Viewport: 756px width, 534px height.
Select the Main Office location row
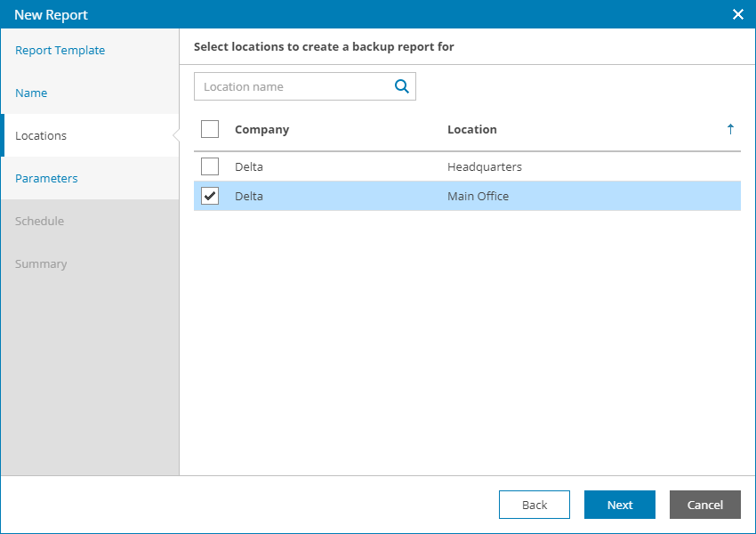(x=479, y=196)
